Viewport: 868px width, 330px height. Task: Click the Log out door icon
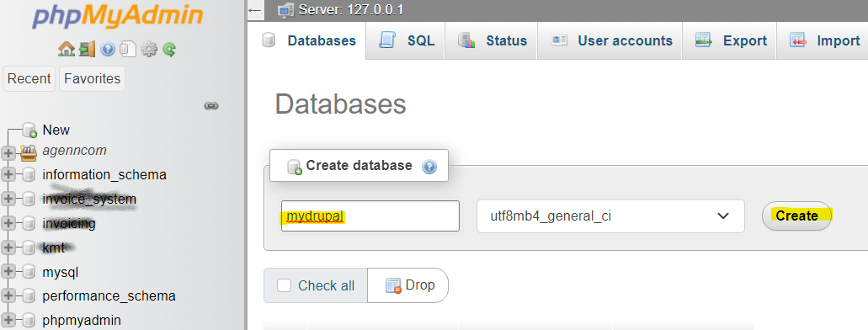click(87, 50)
